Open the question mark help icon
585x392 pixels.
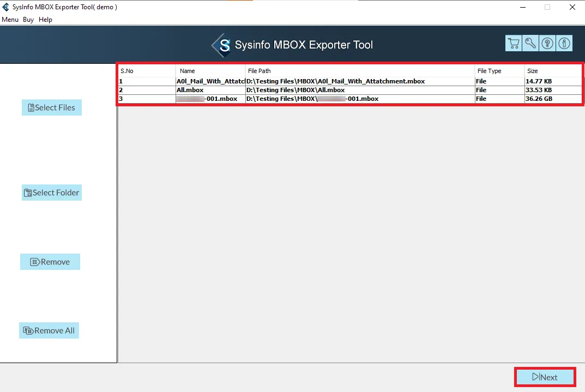547,43
